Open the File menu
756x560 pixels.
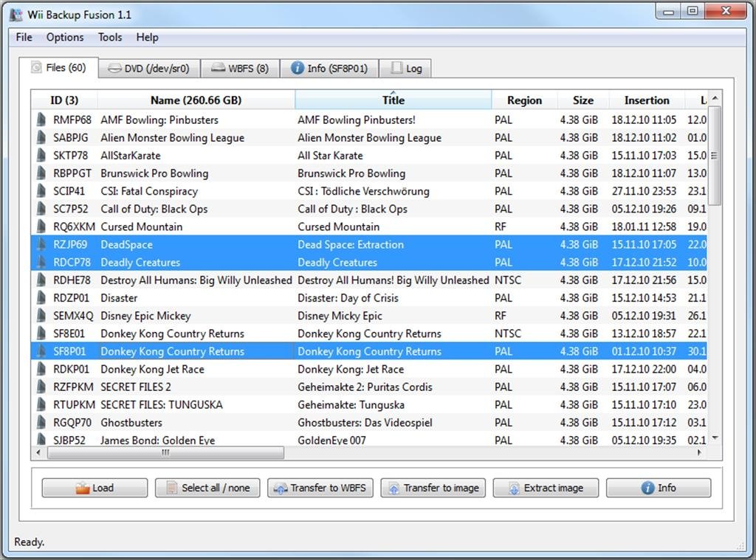pos(24,37)
